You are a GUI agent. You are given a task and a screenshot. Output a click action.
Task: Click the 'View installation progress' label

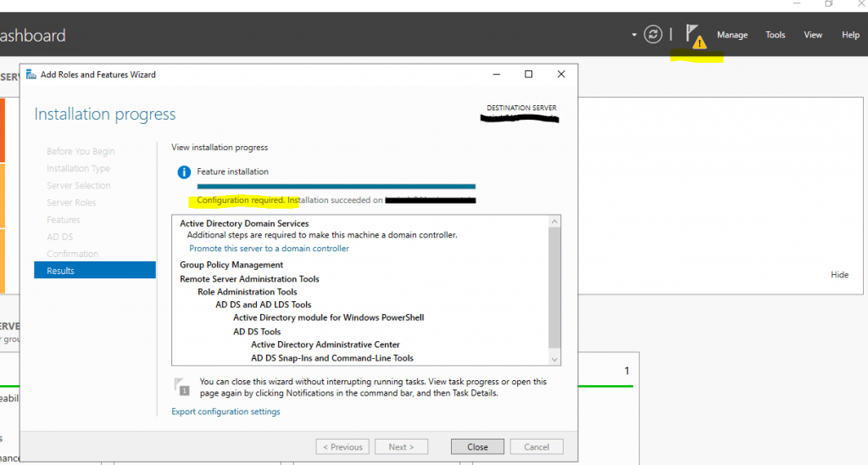point(220,148)
